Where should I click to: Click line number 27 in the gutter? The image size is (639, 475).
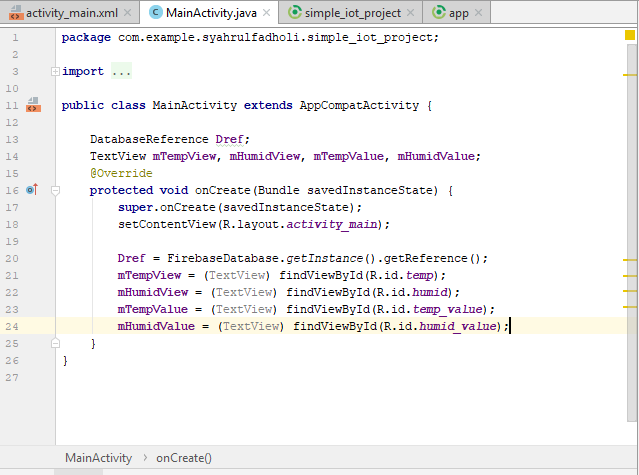[12, 377]
